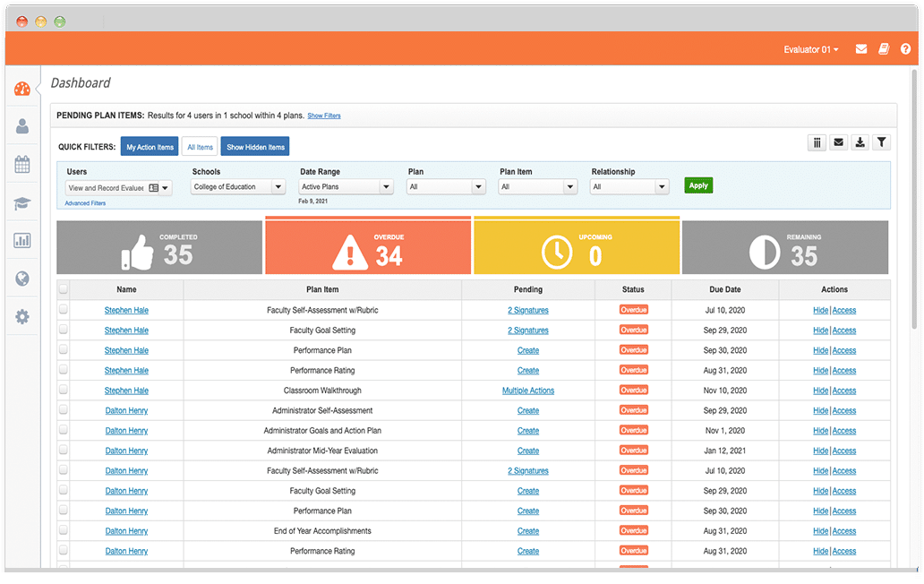Check the box for Faculty Self-Assessment w/Rubric first row

point(63,310)
